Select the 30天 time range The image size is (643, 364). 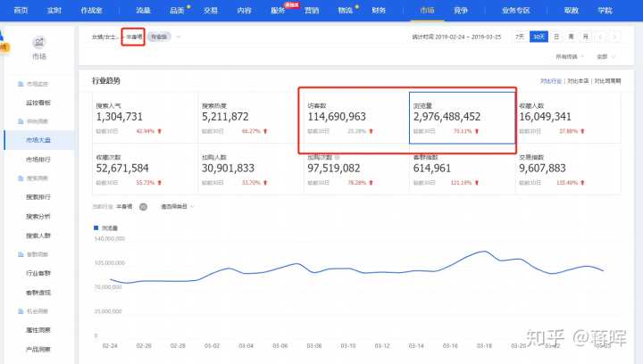tap(539, 37)
